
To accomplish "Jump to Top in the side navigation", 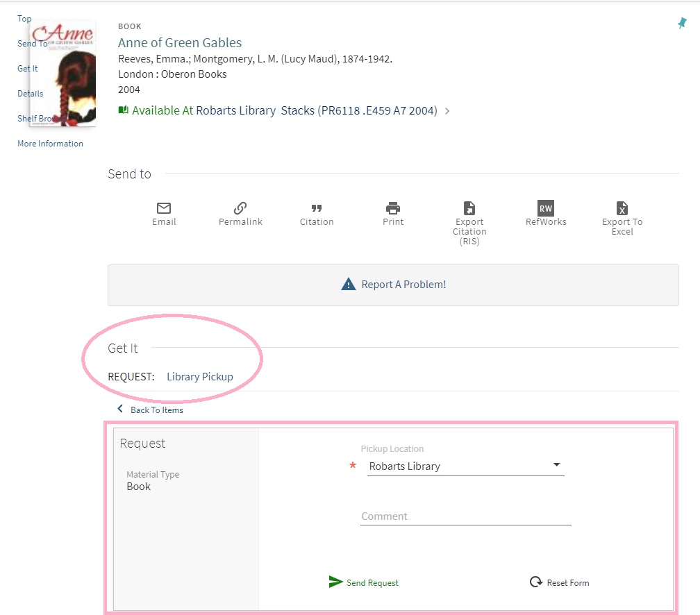I will [x=24, y=18].
